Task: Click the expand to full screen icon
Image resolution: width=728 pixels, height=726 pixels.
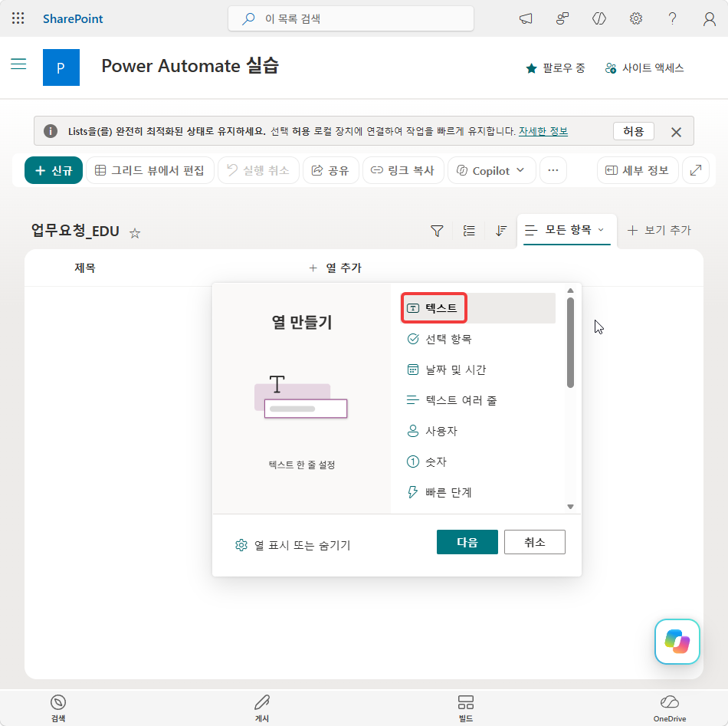Action: [x=696, y=170]
